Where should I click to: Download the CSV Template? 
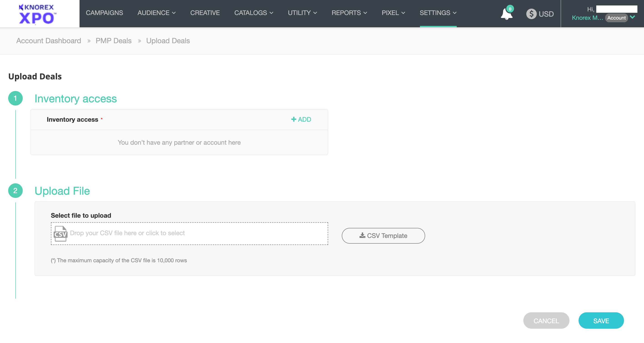(383, 235)
